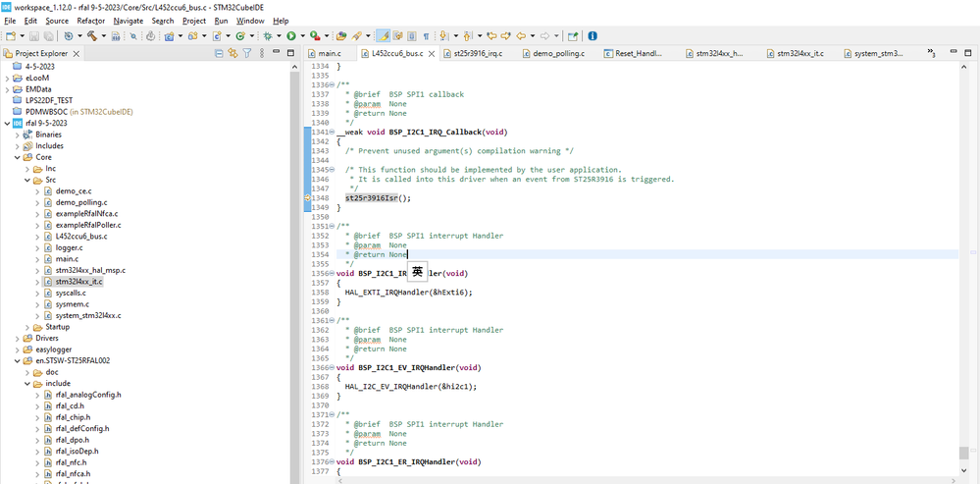Viewport: 980px width, 484px height.
Task: Fold the BSP_I2C1_EV_IRQHandler function at line 1366
Action: click(332, 368)
